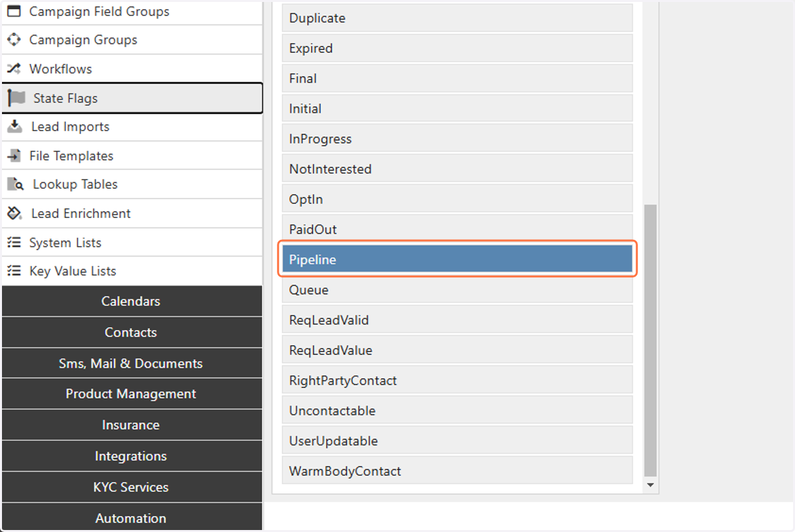Viewport: 795px width, 532px height.
Task: Click the Lead Imports download icon
Action: 15,127
